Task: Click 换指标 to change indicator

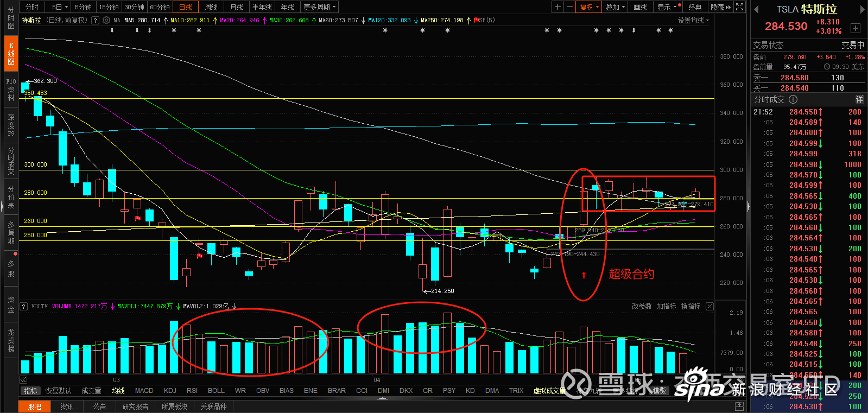Action: tap(690, 306)
